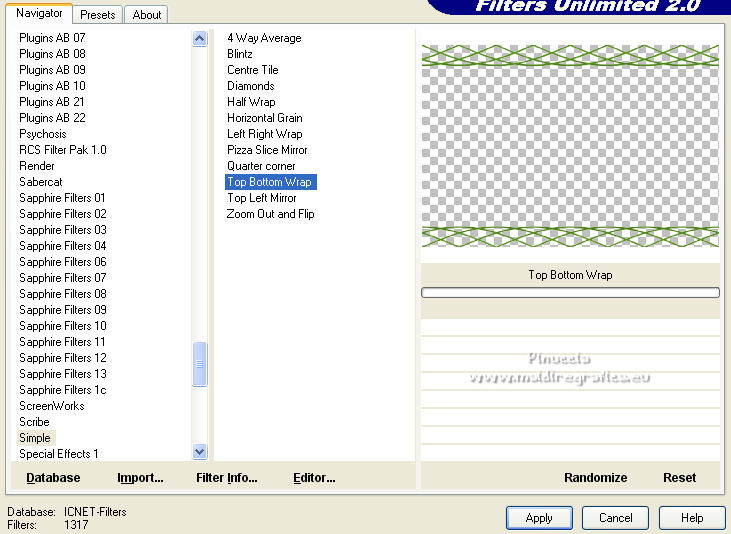The width and height of the screenshot is (731, 534).
Task: Select the Psychosis category
Action: [x=42, y=134]
